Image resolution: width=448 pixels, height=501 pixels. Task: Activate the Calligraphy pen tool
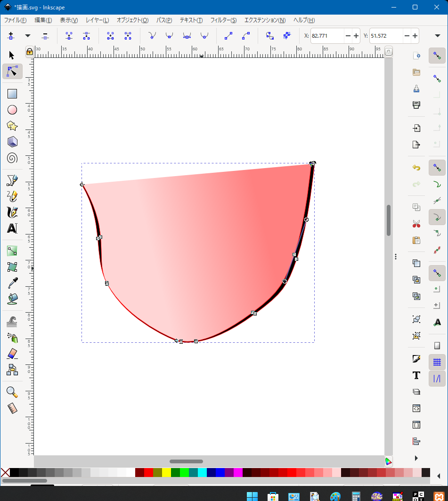pyautogui.click(x=12, y=212)
